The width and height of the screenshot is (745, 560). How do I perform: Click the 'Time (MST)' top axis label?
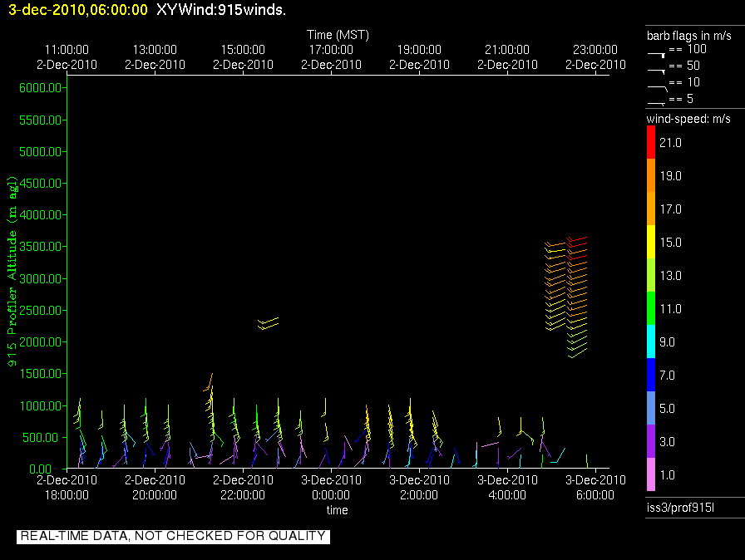click(x=338, y=35)
